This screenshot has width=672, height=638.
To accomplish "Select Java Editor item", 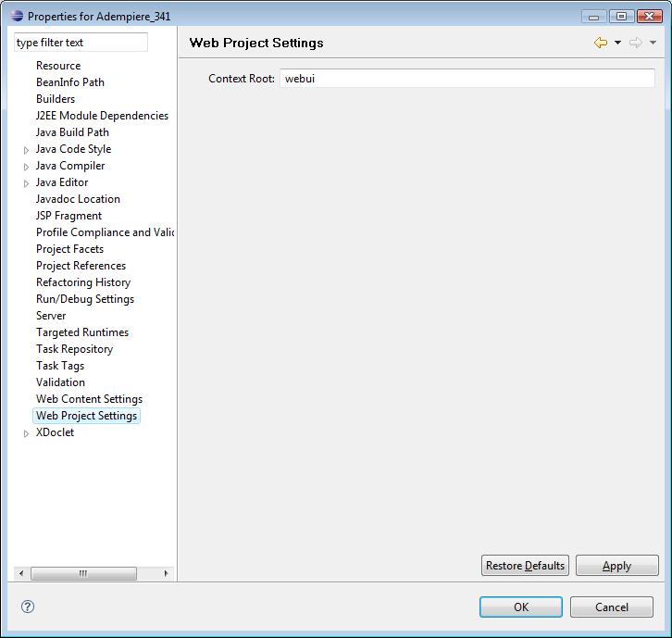I will 62,182.
